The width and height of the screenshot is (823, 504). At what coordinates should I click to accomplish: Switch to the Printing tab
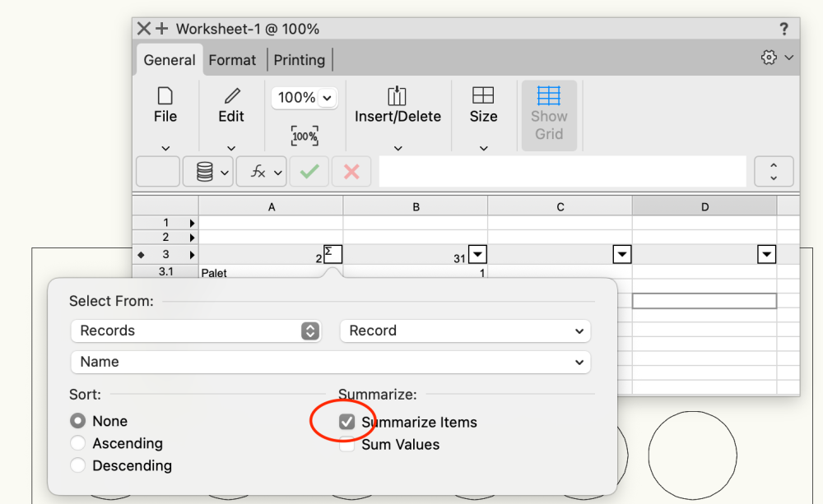click(299, 60)
